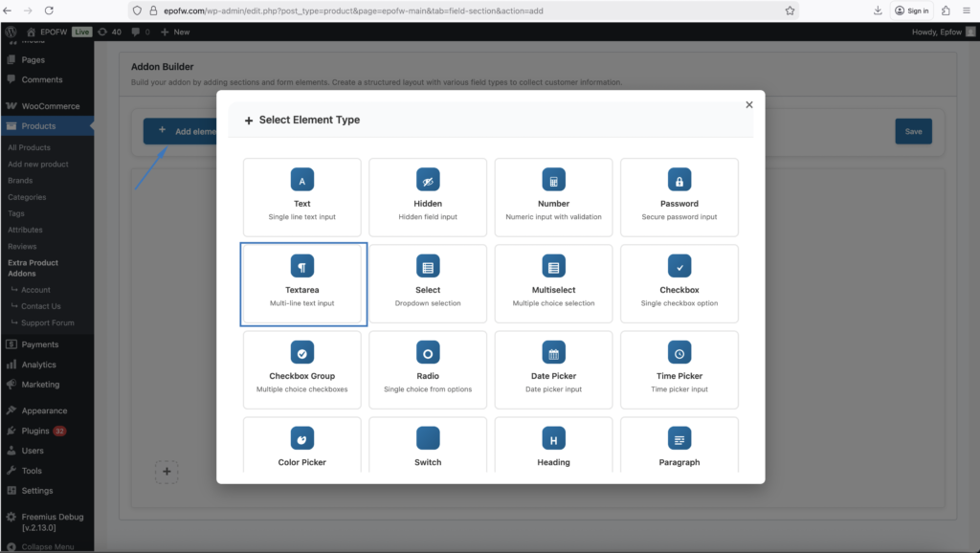Image resolution: width=980 pixels, height=553 pixels.
Task: Choose the Hidden field element icon
Action: click(428, 180)
